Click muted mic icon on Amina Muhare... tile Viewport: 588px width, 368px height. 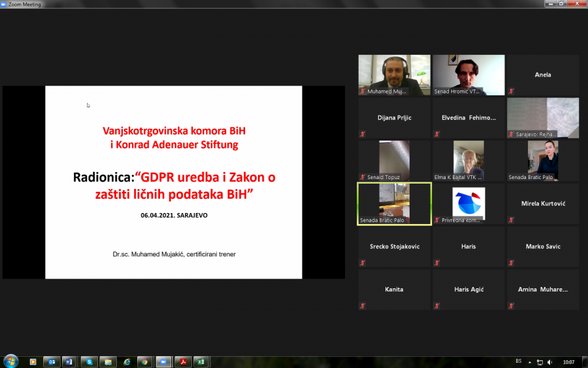click(x=511, y=306)
